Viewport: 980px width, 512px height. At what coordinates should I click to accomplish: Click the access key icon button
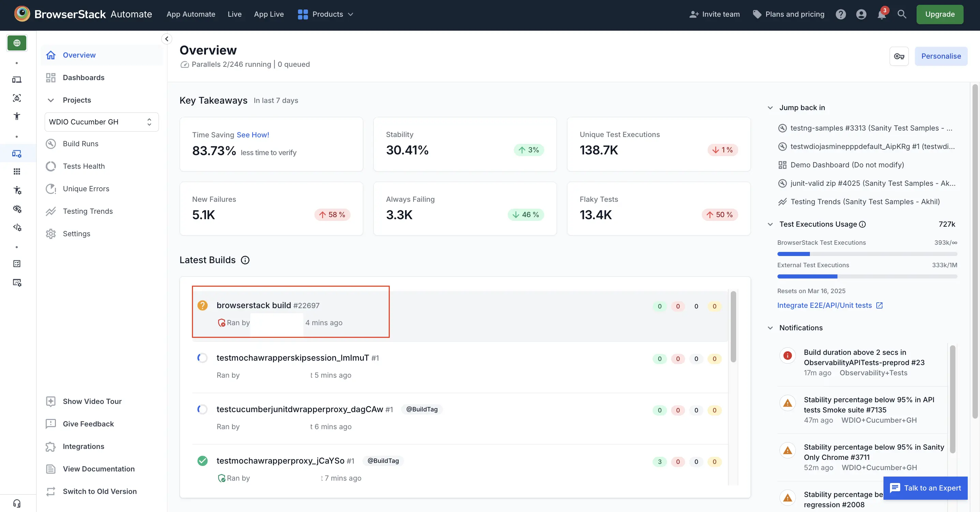(899, 56)
